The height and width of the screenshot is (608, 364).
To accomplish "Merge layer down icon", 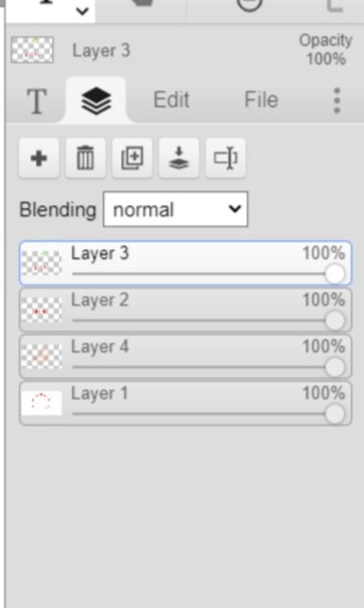I will [x=178, y=158].
